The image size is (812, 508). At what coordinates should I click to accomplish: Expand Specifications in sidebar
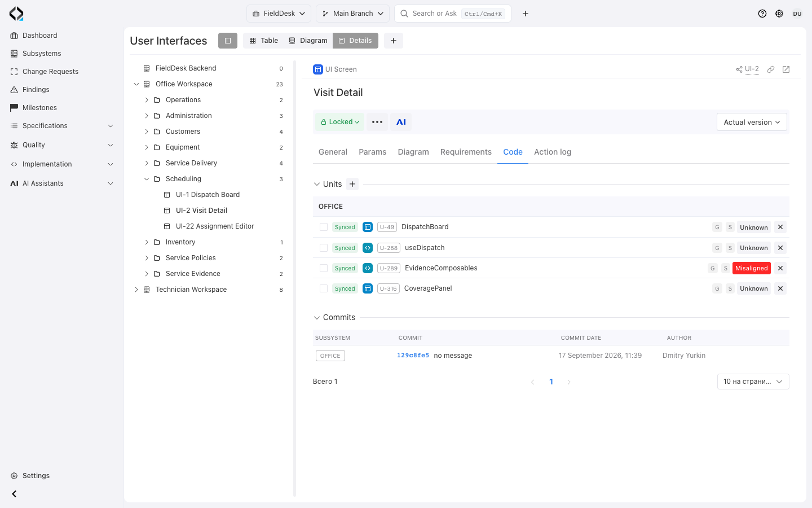(62, 126)
